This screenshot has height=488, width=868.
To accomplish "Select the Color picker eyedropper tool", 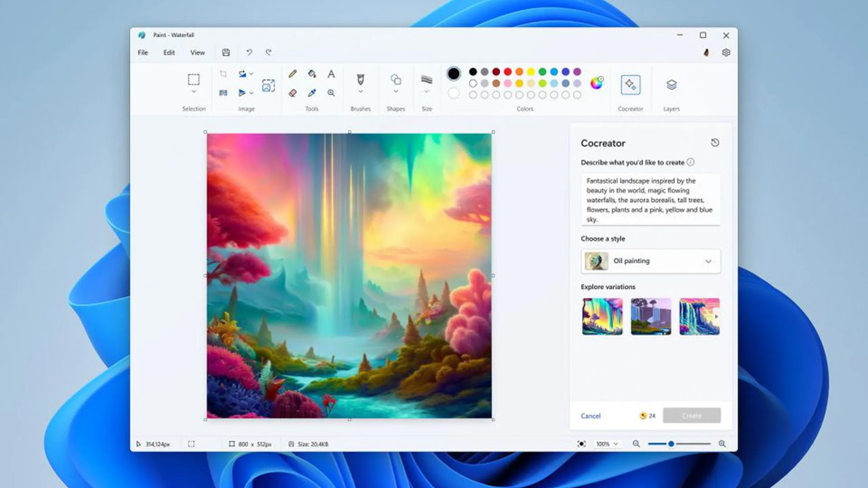I will click(312, 93).
